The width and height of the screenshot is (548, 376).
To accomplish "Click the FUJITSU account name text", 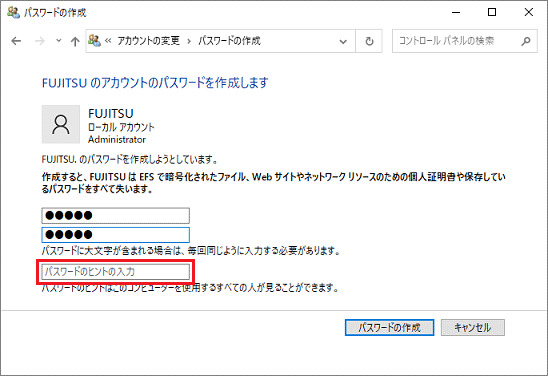I will coord(111,114).
